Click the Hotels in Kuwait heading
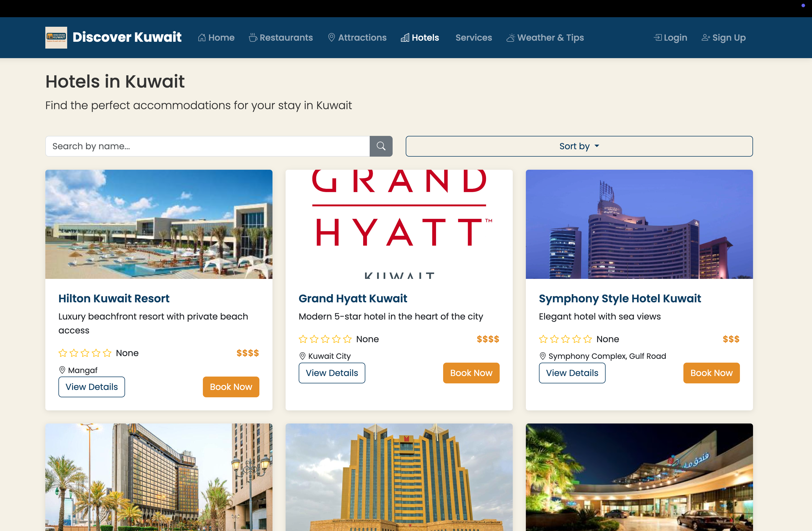 click(115, 82)
